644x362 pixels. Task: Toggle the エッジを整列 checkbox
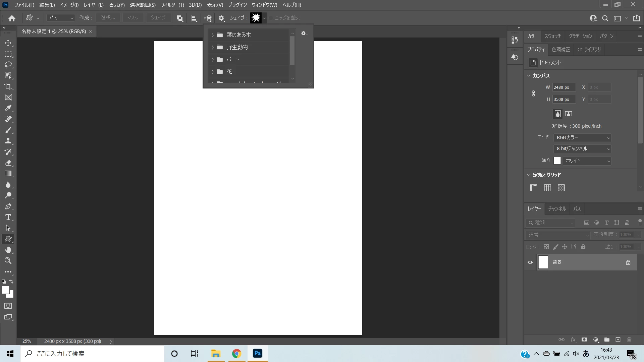(x=271, y=18)
